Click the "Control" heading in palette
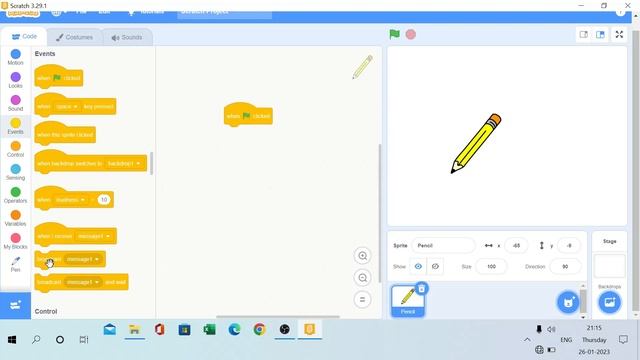Viewport: 640px width, 360px height. pyautogui.click(x=46, y=311)
